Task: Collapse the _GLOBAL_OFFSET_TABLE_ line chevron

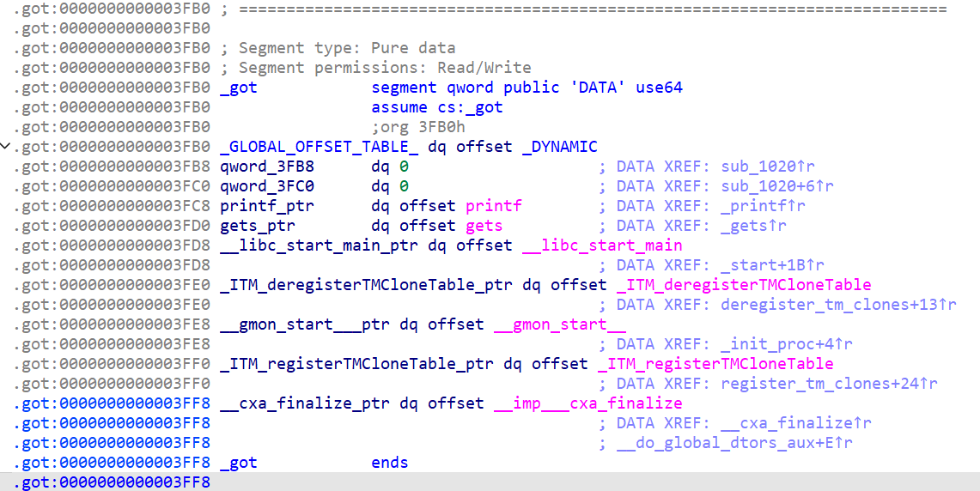Action: click(x=6, y=147)
